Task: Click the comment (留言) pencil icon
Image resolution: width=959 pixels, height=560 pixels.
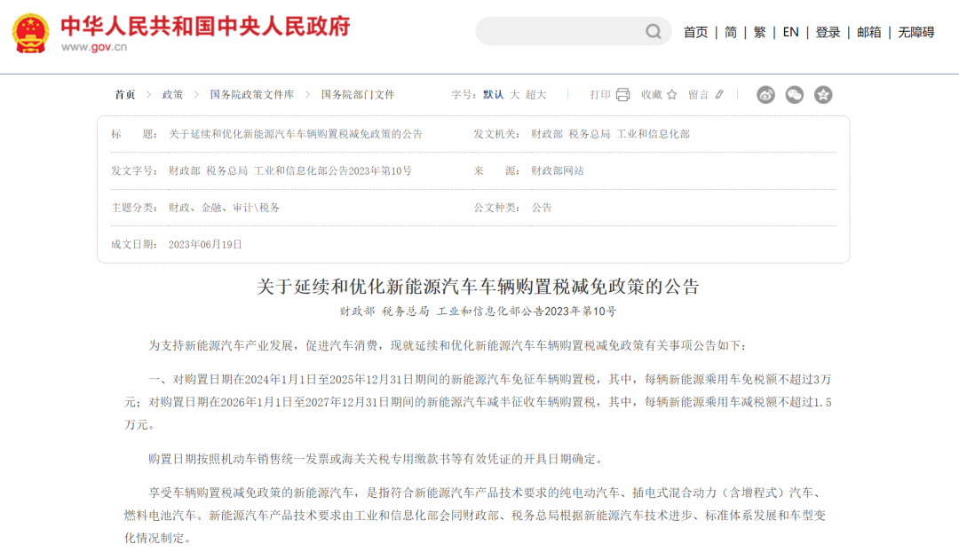Action: 719,95
